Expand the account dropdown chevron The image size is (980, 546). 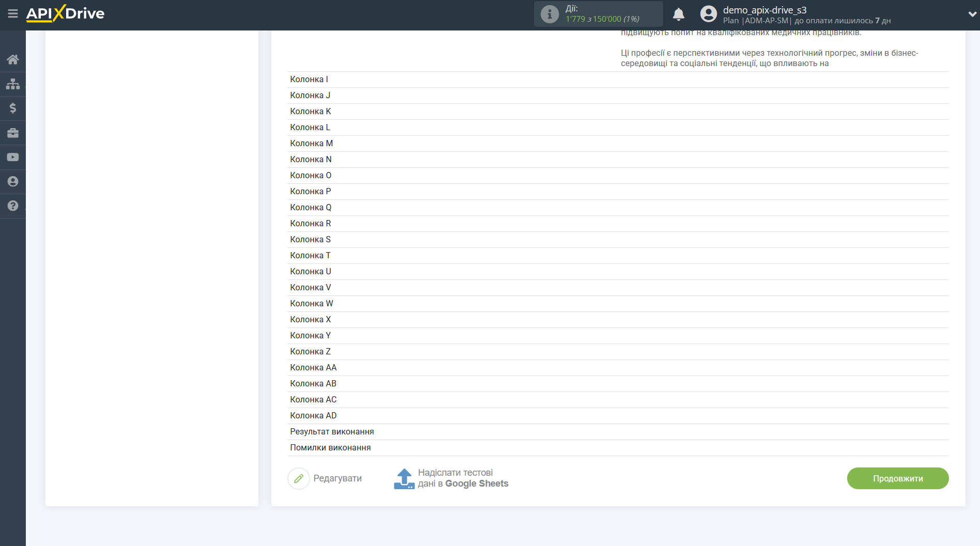[972, 14]
